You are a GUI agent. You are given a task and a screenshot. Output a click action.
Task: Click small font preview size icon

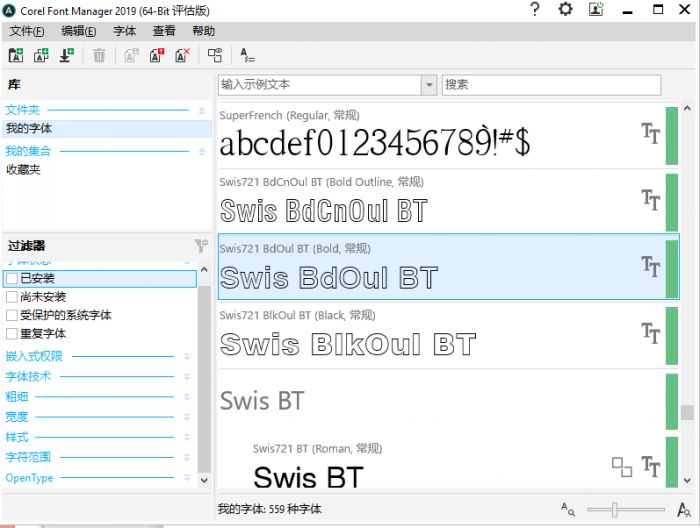click(568, 509)
